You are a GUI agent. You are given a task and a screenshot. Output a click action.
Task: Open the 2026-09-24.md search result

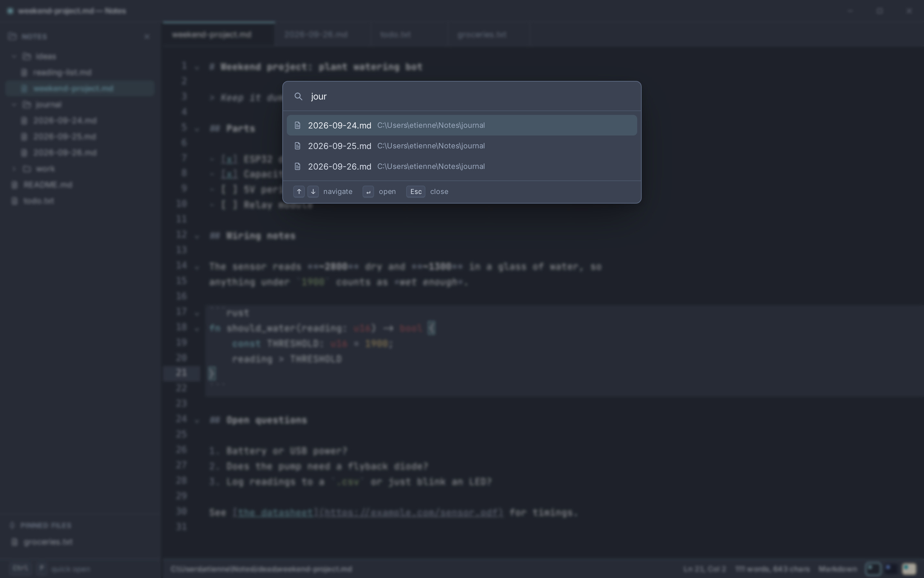462,125
